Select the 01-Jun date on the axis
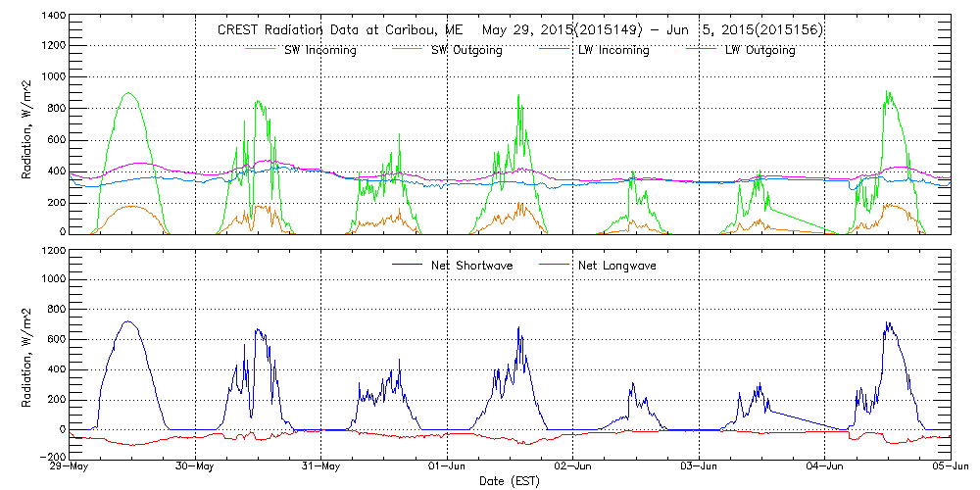This screenshot has width=980, height=490. coord(447,466)
